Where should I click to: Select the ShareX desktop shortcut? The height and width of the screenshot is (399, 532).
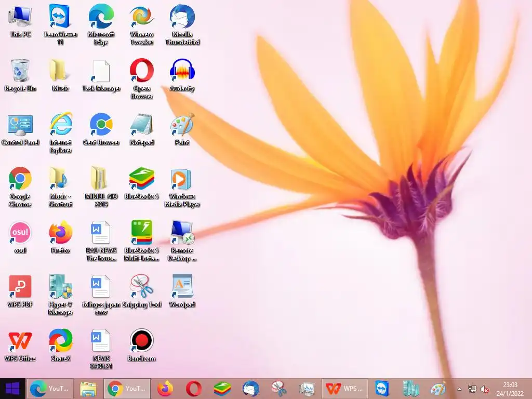pyautogui.click(x=60, y=345)
